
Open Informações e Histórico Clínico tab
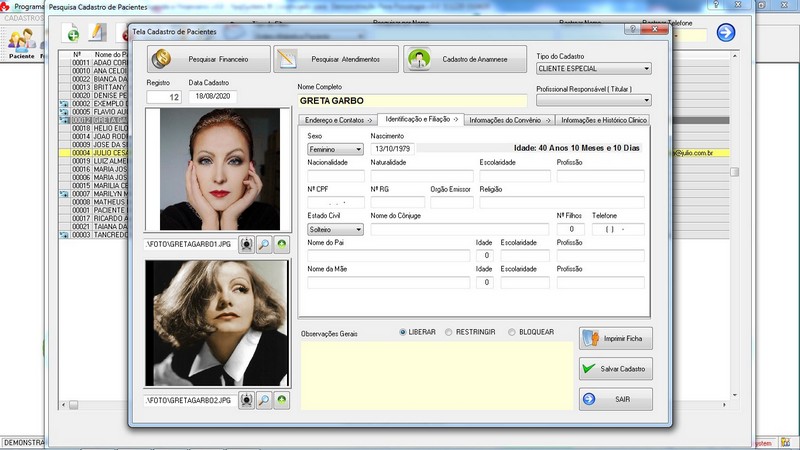click(x=603, y=120)
